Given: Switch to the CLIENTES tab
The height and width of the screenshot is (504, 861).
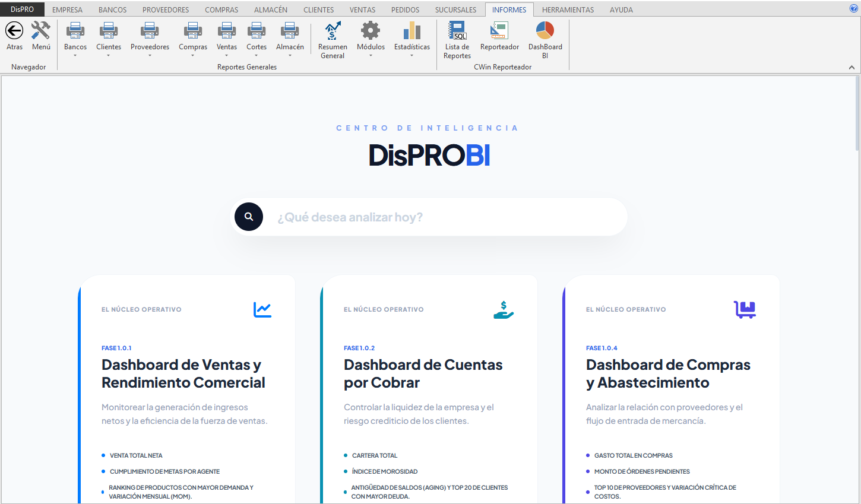Looking at the screenshot, I should (318, 9).
